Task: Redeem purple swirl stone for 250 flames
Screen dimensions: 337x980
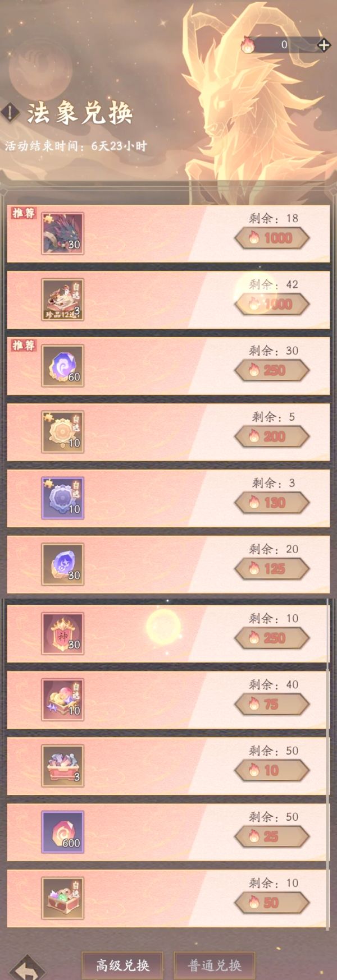Action: click(272, 370)
